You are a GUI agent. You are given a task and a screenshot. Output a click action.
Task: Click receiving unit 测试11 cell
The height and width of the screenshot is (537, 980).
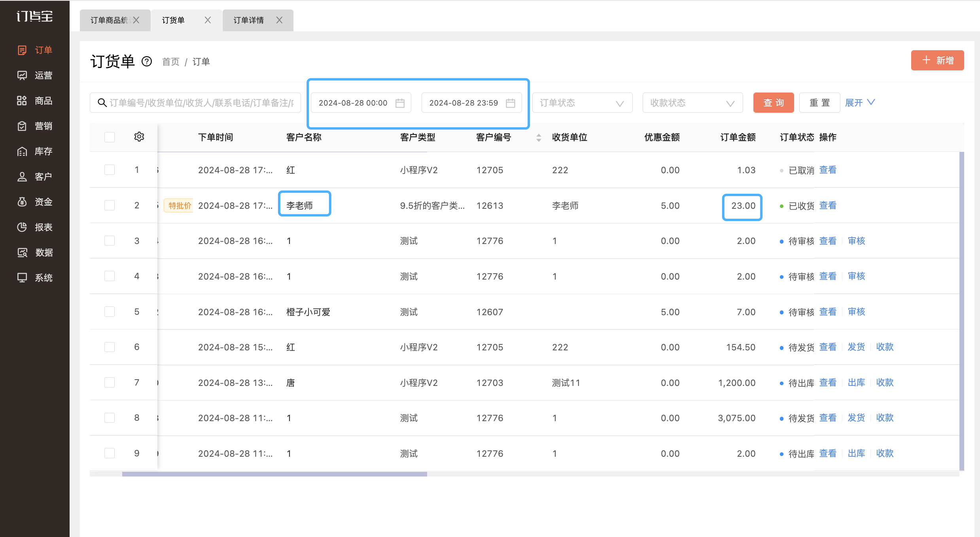(x=566, y=383)
